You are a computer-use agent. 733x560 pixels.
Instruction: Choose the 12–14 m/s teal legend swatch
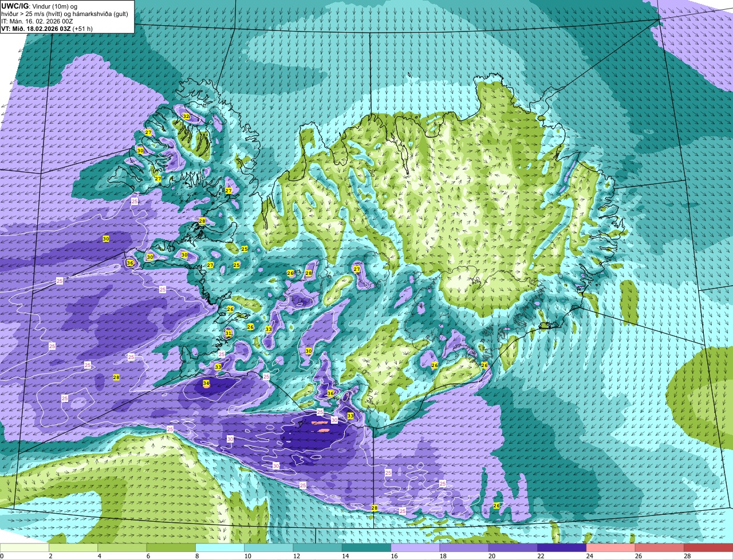pyautogui.click(x=318, y=548)
